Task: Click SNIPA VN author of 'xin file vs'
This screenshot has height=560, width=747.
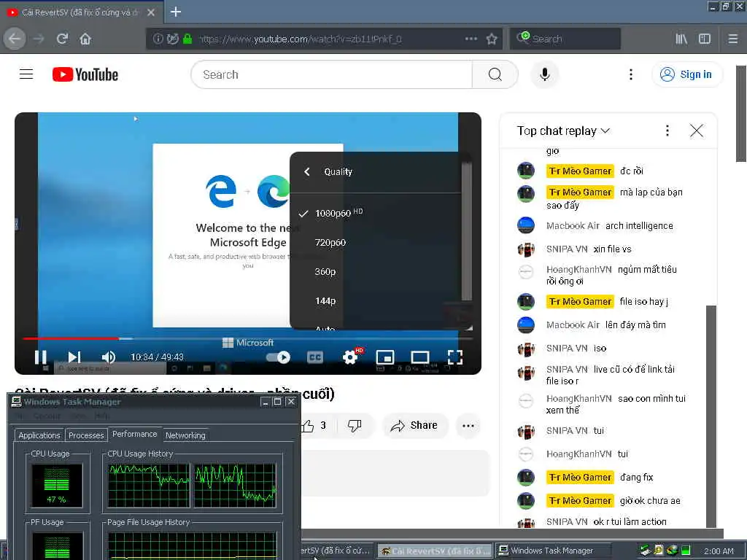Action: pos(567,249)
